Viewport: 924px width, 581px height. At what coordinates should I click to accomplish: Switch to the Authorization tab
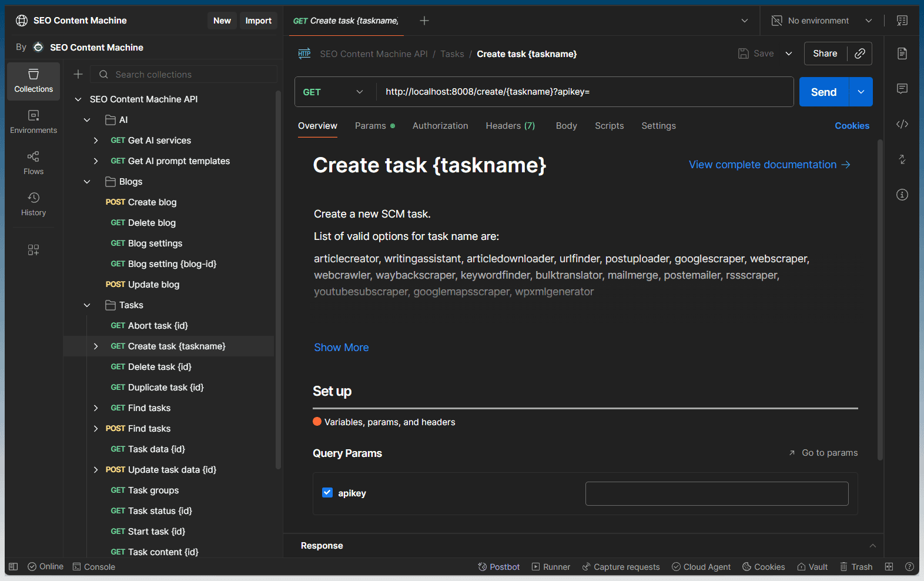point(440,126)
